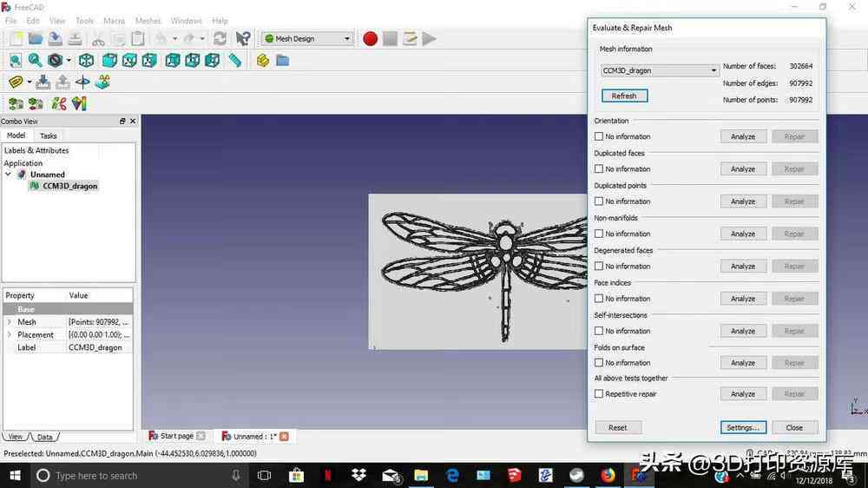Collapse the Unnamed document tree node
This screenshot has width=868, height=488.
[9, 175]
